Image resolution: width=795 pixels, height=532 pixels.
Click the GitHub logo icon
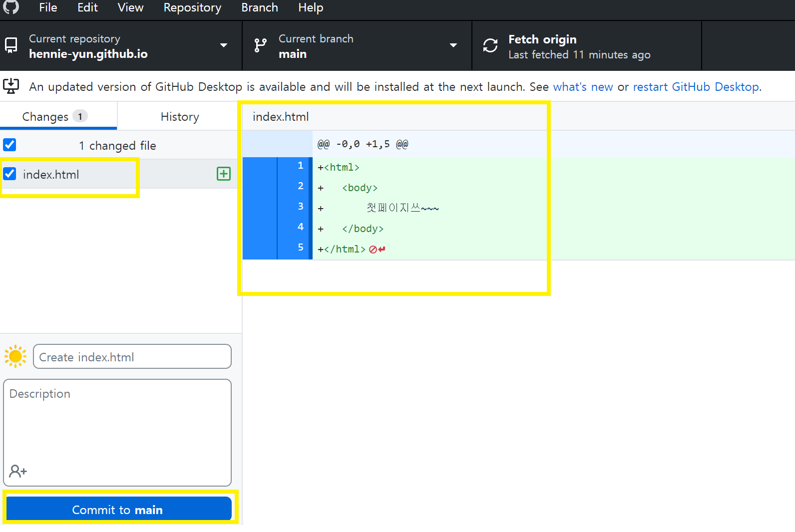[11, 6]
